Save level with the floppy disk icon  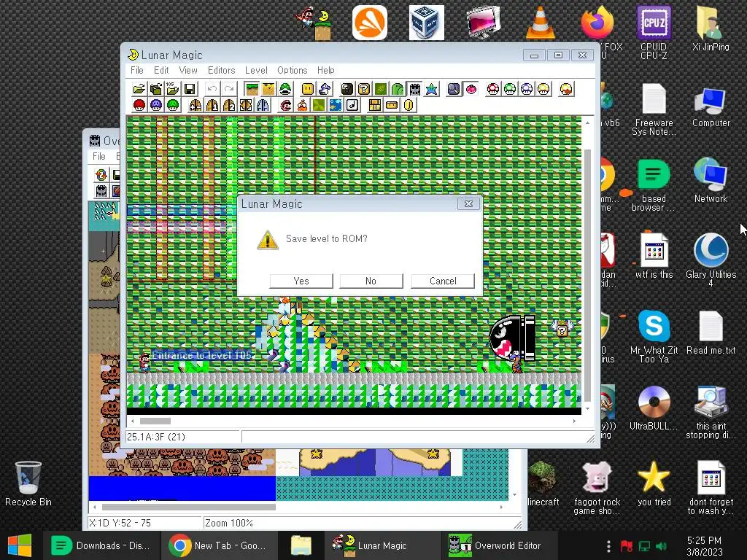tap(190, 89)
